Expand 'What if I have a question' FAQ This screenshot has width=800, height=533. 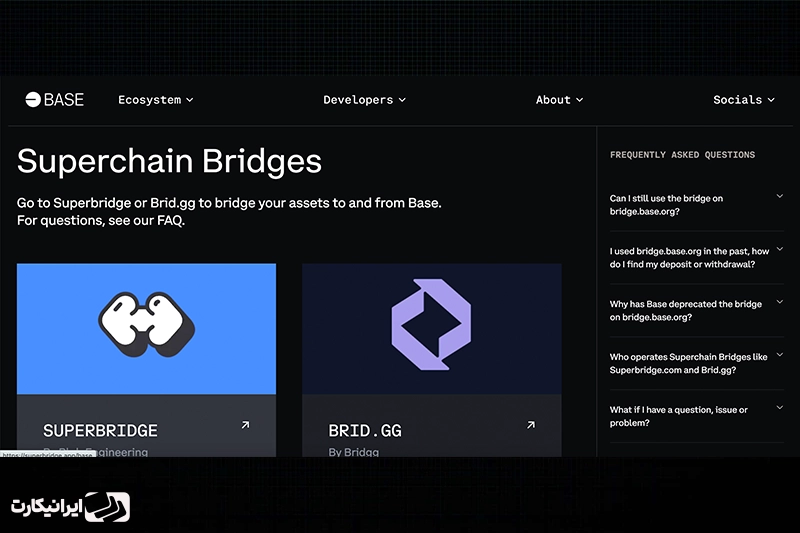pos(696,416)
